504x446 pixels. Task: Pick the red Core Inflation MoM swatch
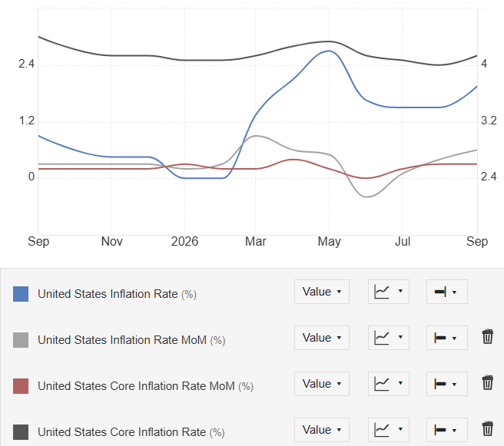[x=21, y=386]
